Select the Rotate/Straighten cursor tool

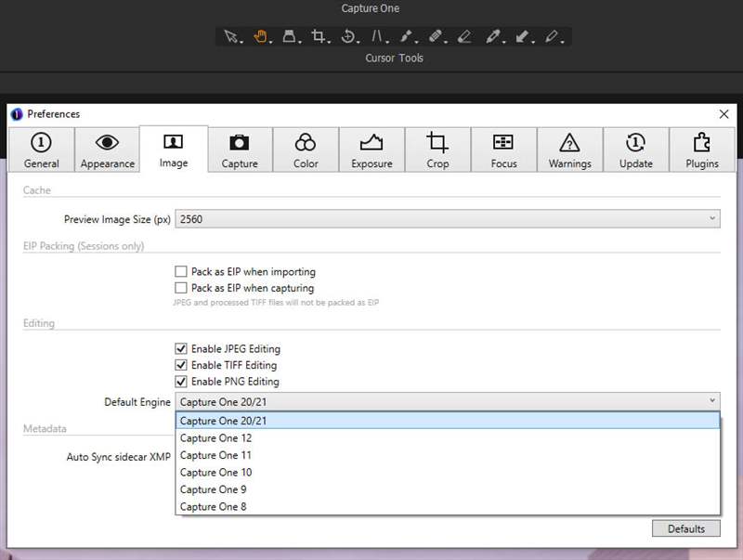pos(348,36)
